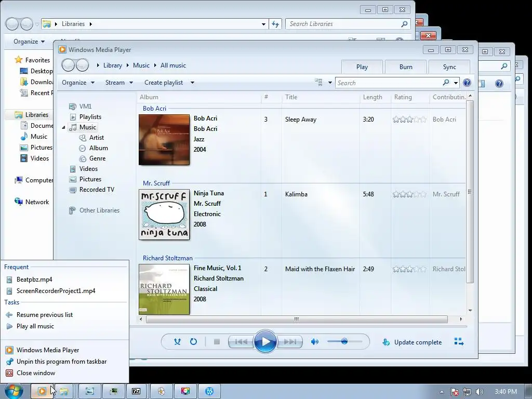The height and width of the screenshot is (399, 532).
Task: Open Videos in Media Player library
Action: click(x=88, y=169)
